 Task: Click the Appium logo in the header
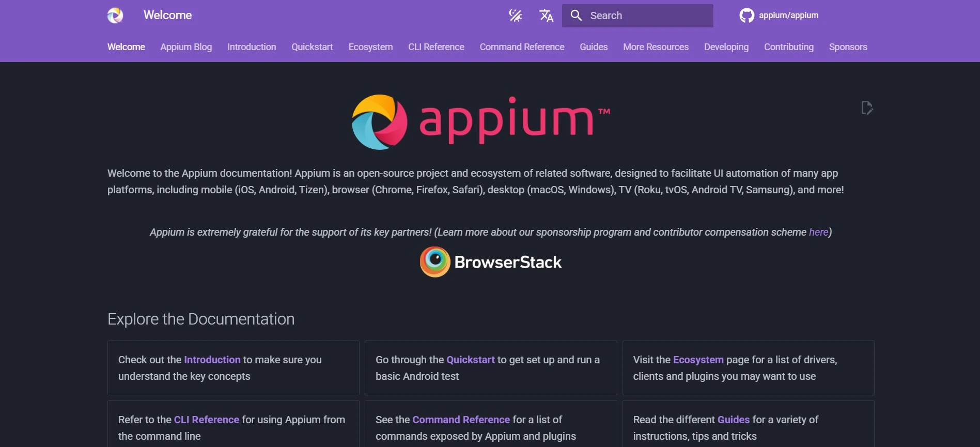[x=115, y=16]
